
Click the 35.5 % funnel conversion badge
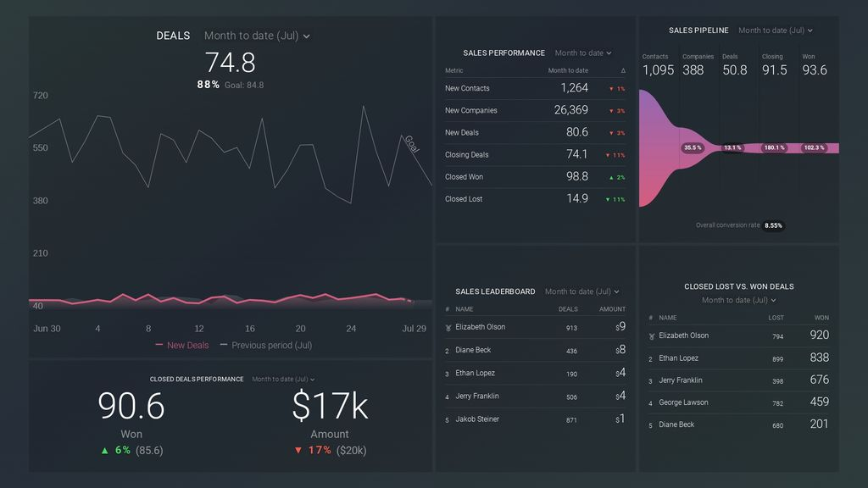(693, 147)
